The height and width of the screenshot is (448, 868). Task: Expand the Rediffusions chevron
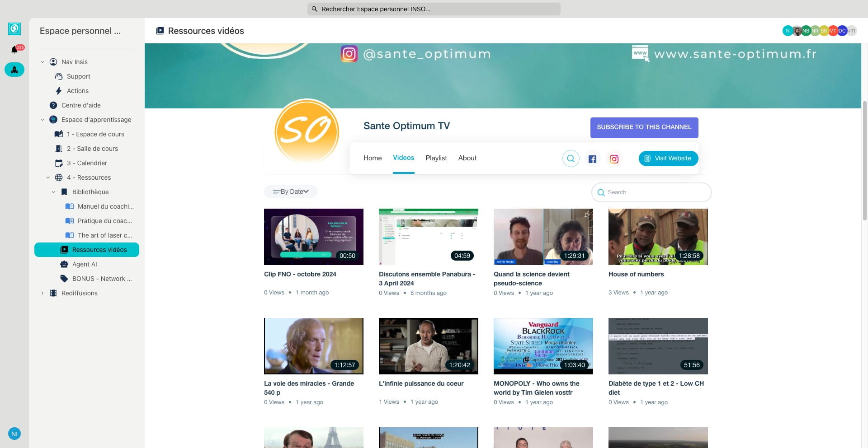point(42,293)
